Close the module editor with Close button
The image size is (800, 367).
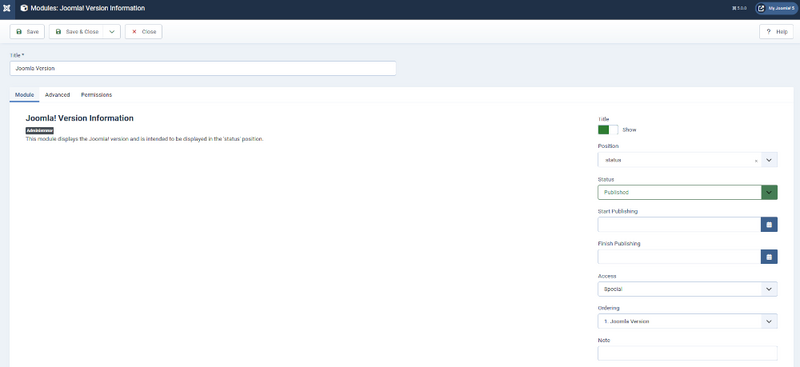tap(143, 32)
